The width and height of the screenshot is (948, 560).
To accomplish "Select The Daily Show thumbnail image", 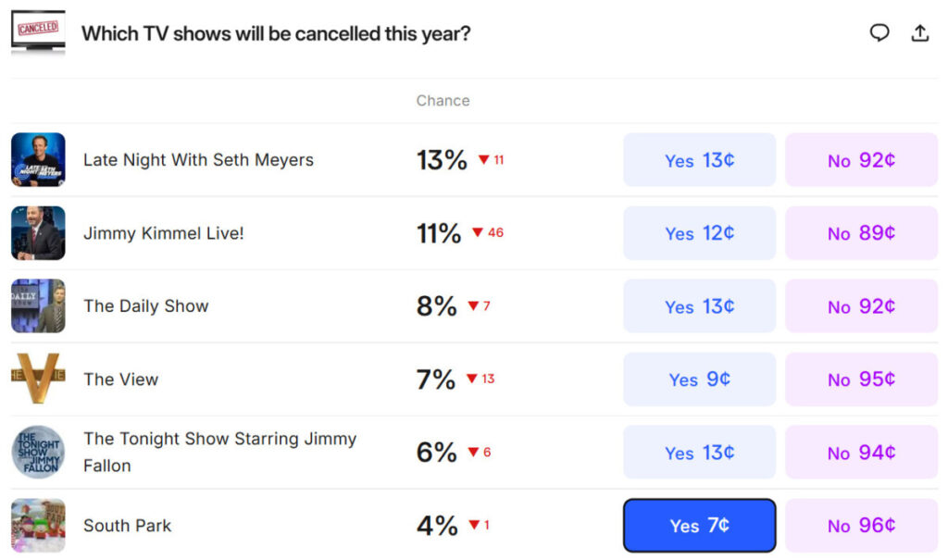I will click(x=38, y=306).
